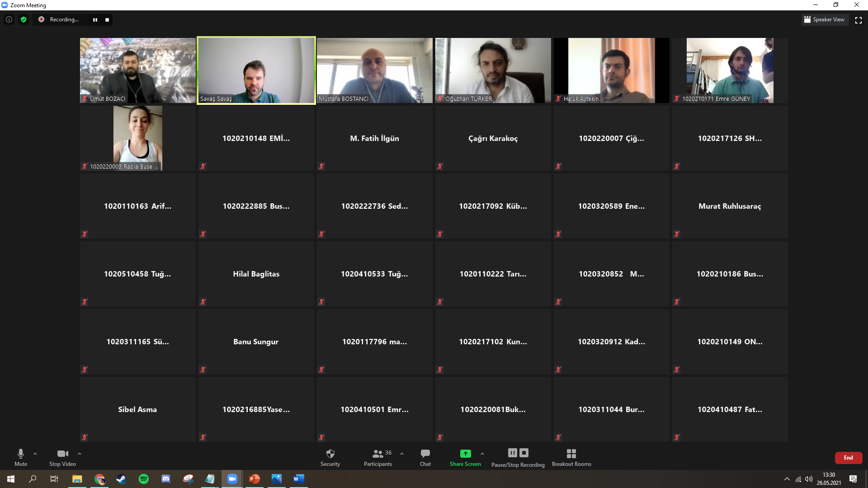This screenshot has height=488, width=868.
Task: Start Share Screen
Action: (465, 457)
